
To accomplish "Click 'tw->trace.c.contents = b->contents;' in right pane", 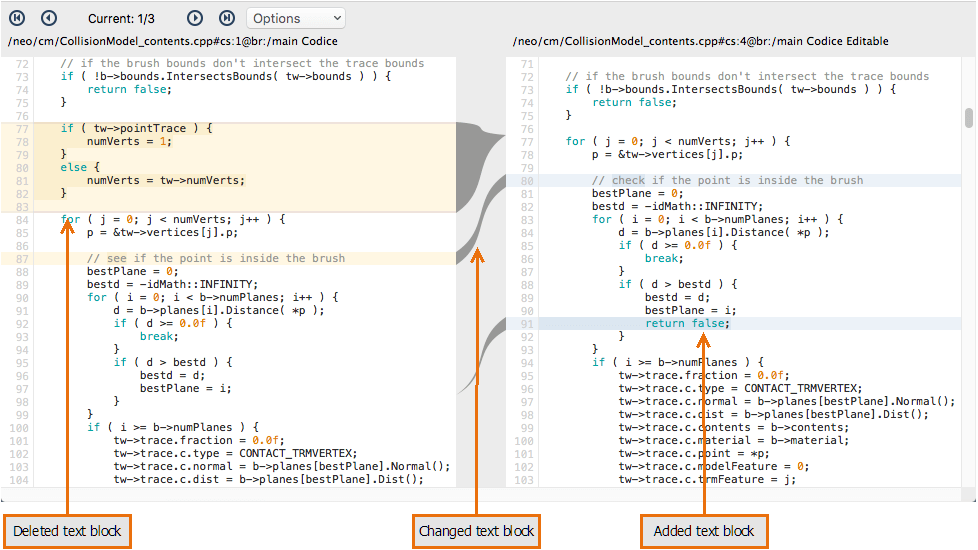I will coord(734,427).
